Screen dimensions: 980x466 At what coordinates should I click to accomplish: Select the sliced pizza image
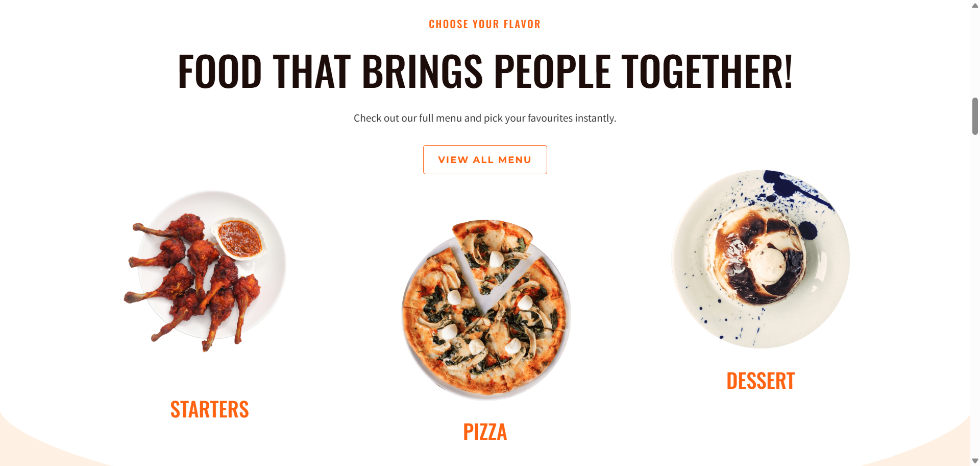point(486,309)
